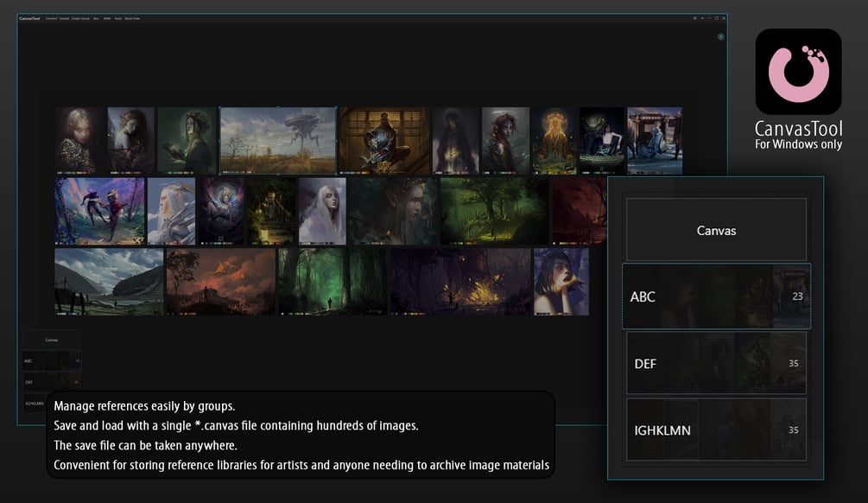Click the round settings icon in the title bar
868x503 pixels.
[x=694, y=18]
